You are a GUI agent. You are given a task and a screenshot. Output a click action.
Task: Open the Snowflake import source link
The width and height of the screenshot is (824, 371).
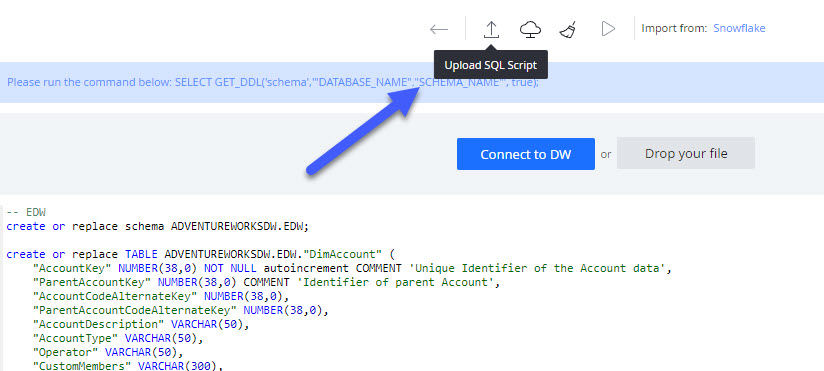click(739, 28)
